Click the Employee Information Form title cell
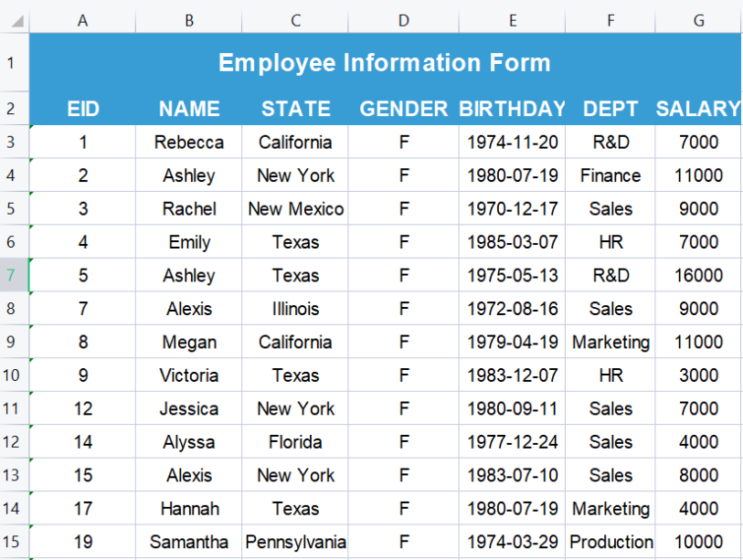743x560 pixels. pyautogui.click(x=384, y=63)
